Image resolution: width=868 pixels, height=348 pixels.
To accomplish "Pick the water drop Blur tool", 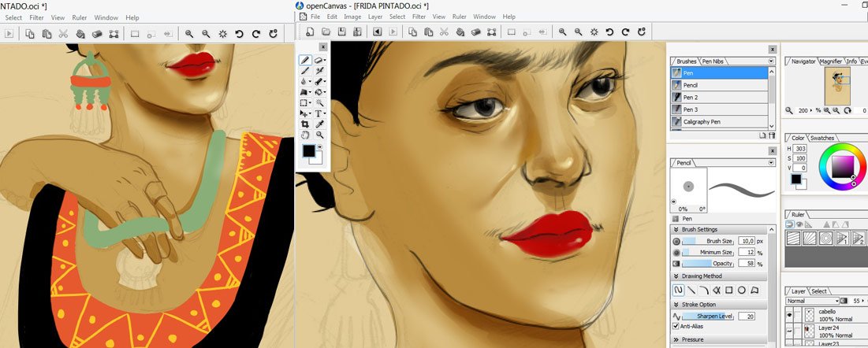I will pos(304,81).
